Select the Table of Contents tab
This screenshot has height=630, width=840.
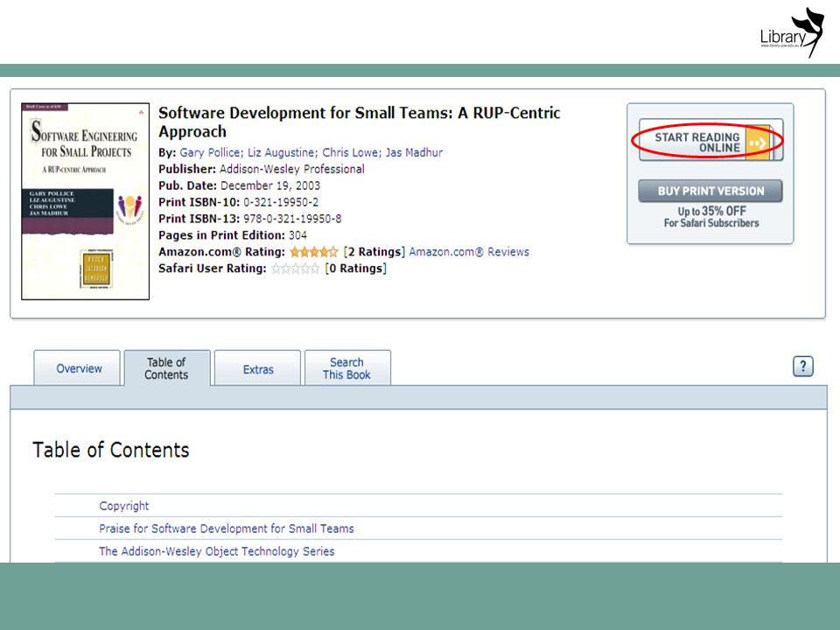click(x=166, y=368)
